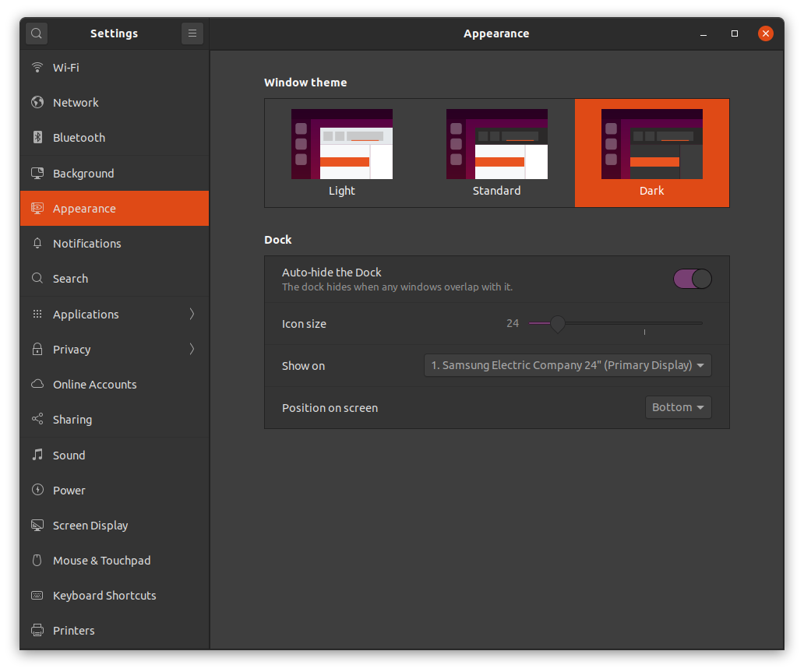Open the Show on display dropdown
This screenshot has height=672, width=804.
point(568,365)
